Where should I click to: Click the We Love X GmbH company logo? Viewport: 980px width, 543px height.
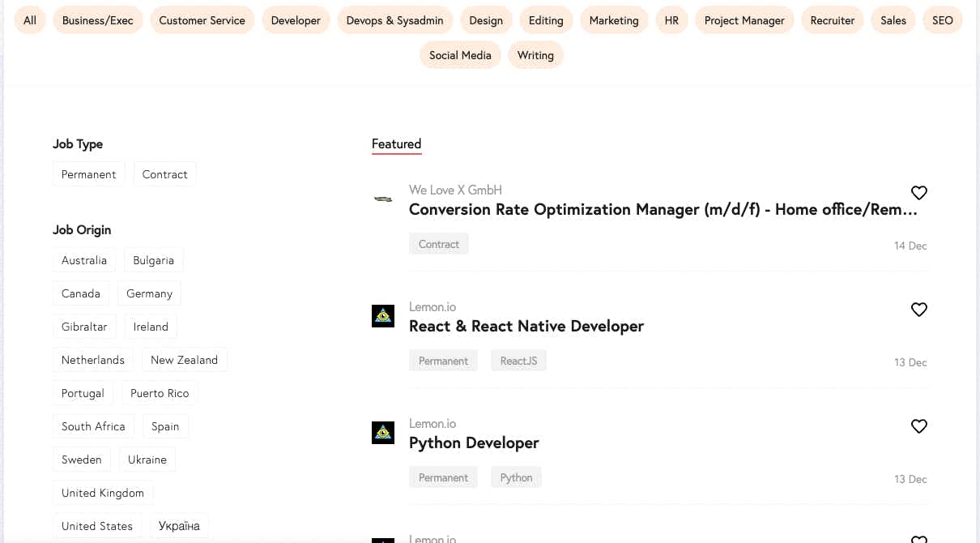coord(383,199)
